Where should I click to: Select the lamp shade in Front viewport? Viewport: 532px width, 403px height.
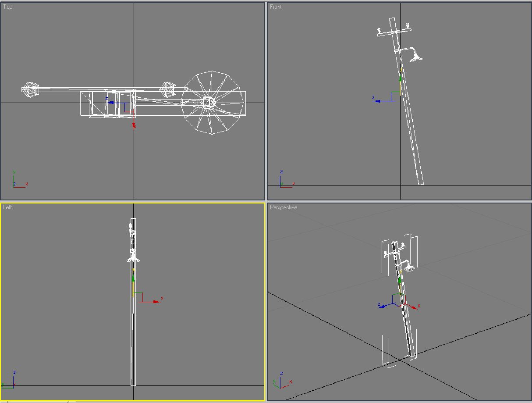pyautogui.click(x=415, y=57)
